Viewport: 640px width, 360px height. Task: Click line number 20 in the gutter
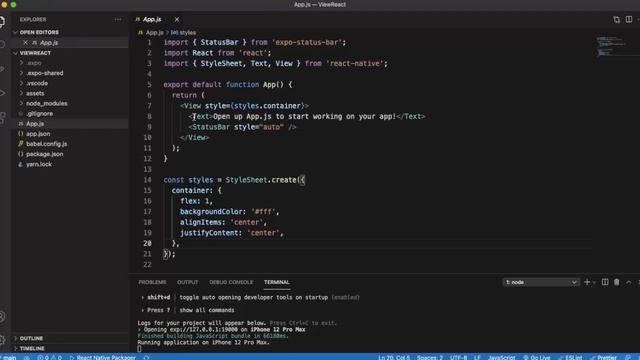[147, 243]
